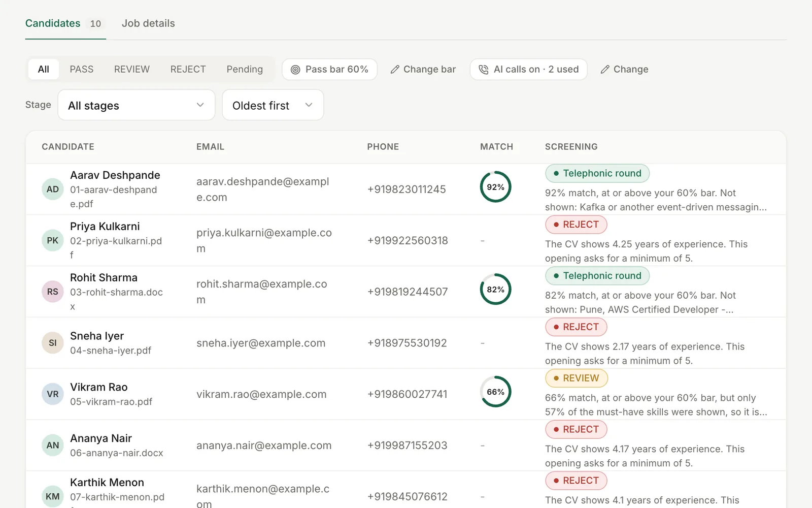This screenshot has height=508, width=812.
Task: Click the target icon beside Pass bar 60%
Action: point(295,70)
